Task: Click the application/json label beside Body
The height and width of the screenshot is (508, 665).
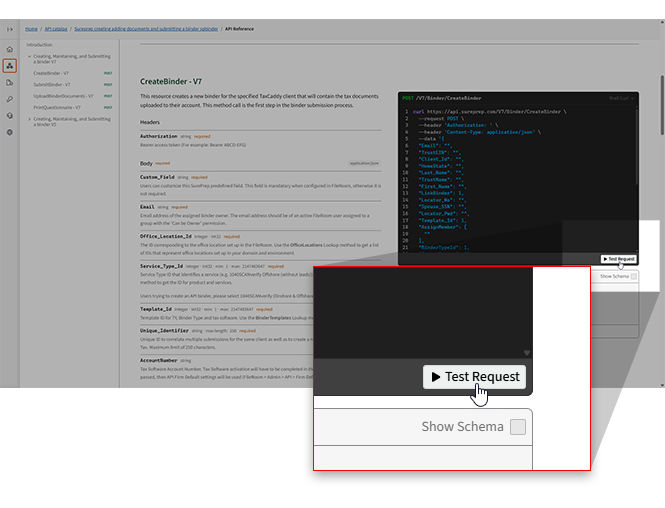Action: [364, 163]
